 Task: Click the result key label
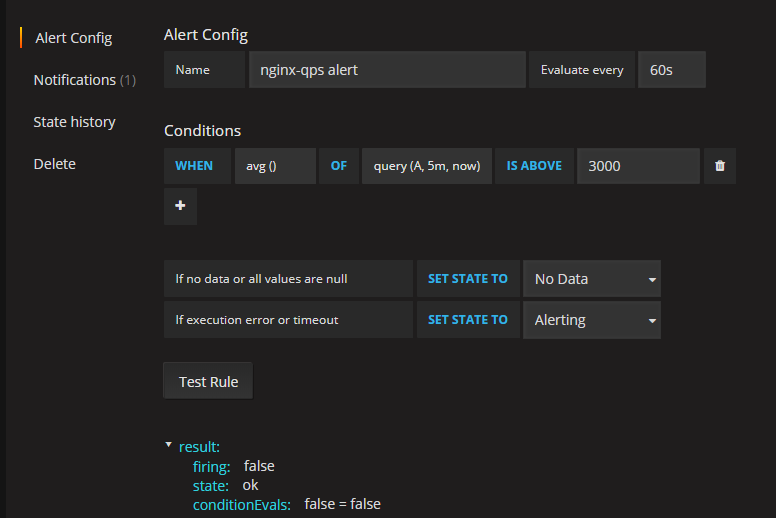coord(199,447)
